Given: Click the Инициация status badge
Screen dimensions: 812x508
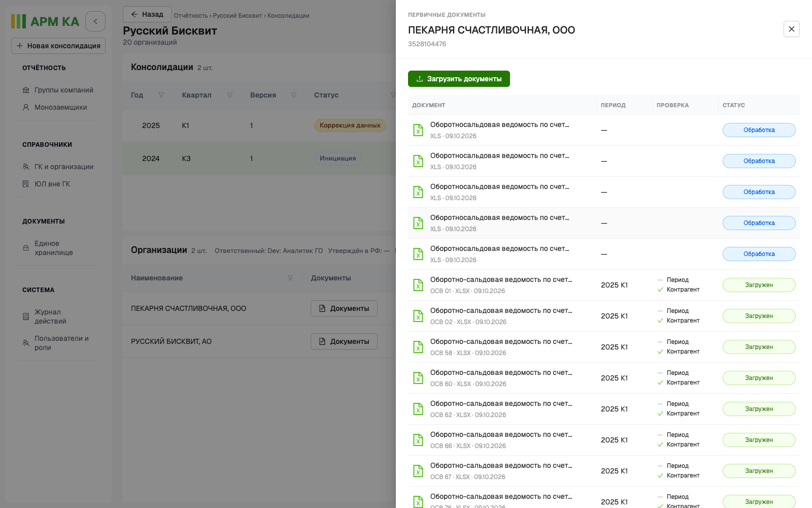Looking at the screenshot, I should 338,158.
